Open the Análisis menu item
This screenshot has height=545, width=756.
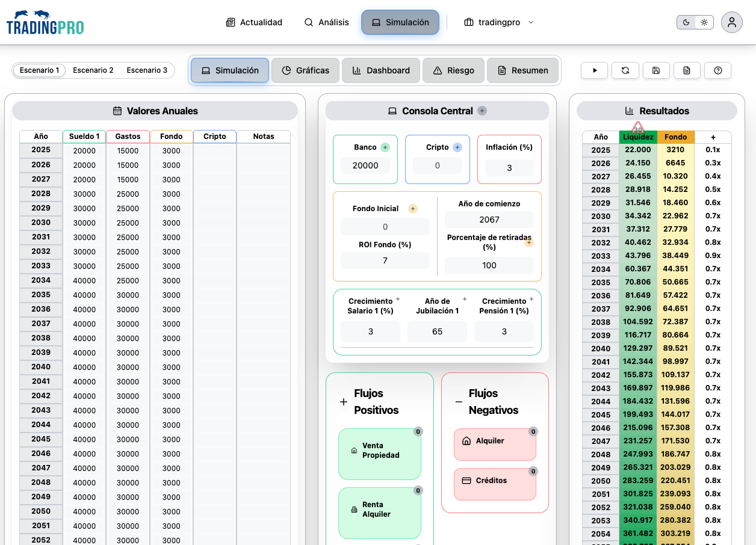(x=326, y=22)
